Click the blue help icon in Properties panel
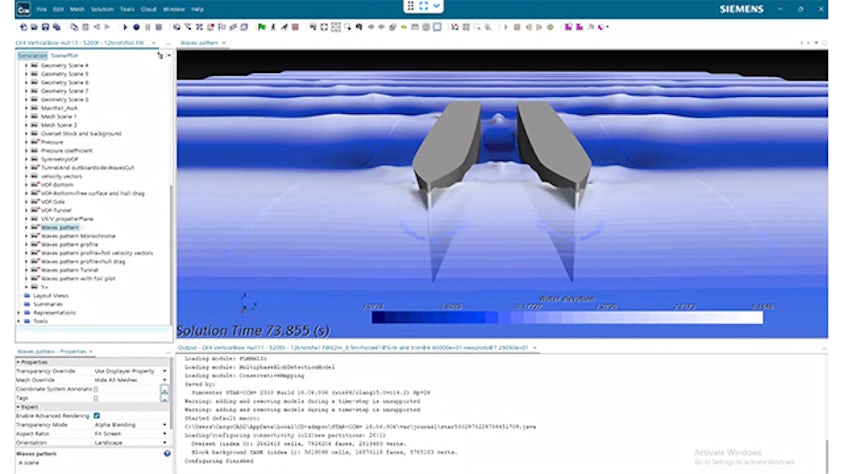 coord(167,454)
